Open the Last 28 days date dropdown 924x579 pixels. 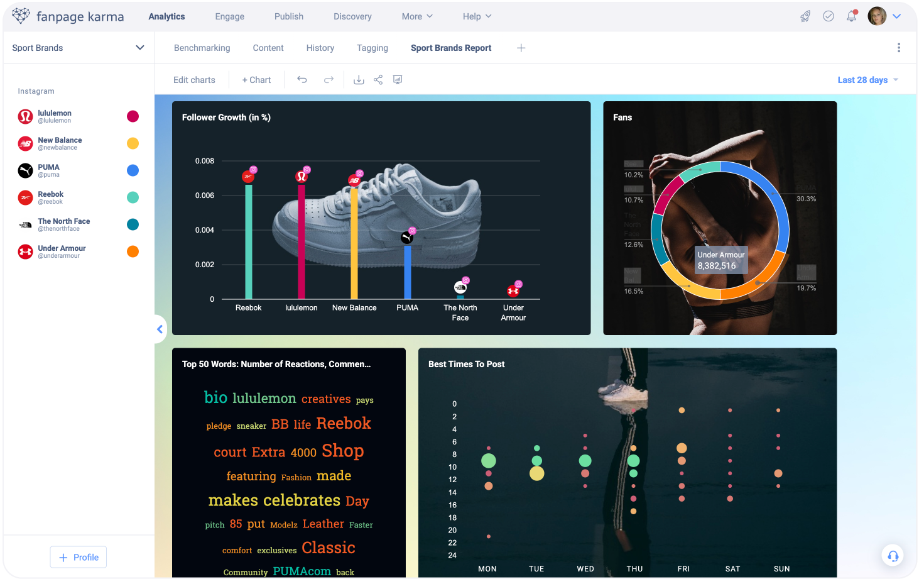tap(867, 80)
